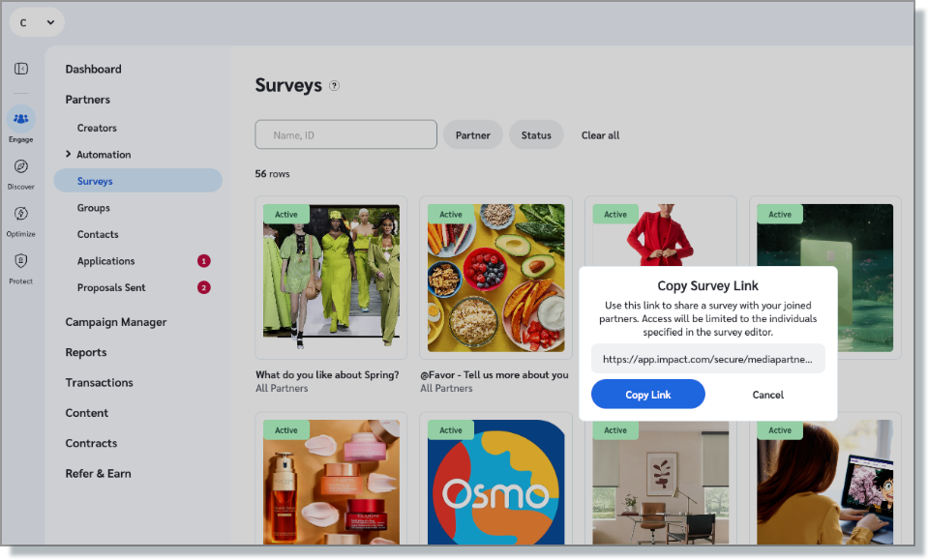
Task: Open Contracts in the sidebar
Action: click(91, 443)
